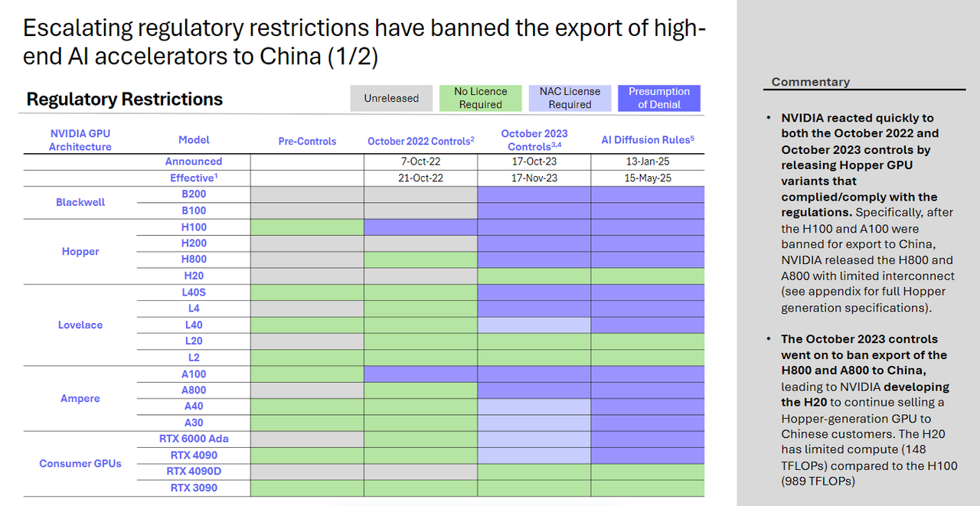Select the Hopper architecture label

click(80, 251)
